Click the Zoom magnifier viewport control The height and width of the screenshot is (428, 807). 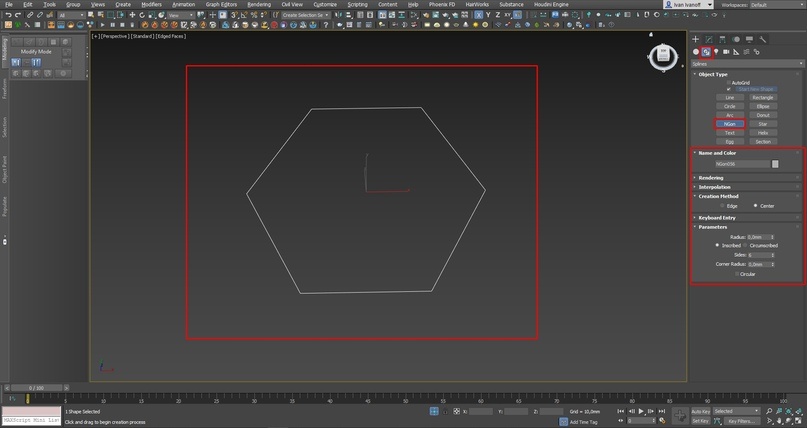[769, 411]
